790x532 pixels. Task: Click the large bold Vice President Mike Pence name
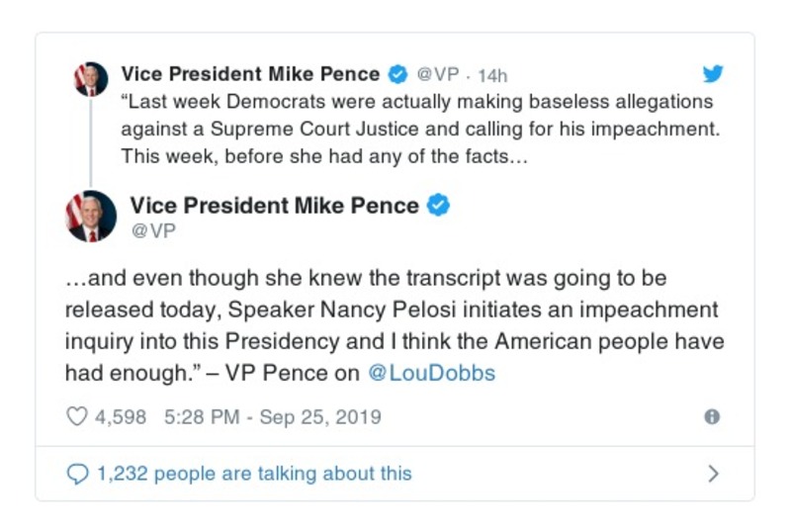click(274, 206)
